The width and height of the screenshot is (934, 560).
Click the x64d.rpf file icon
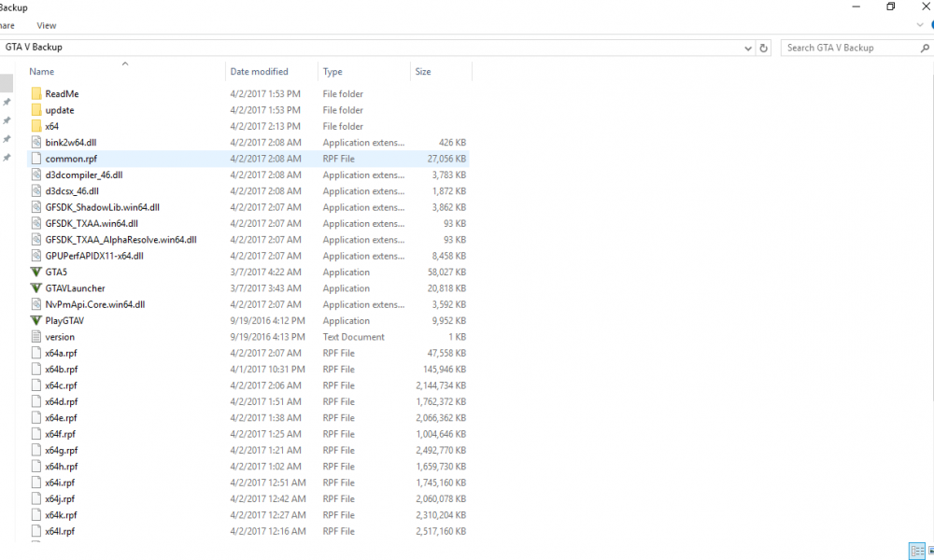[36, 401]
